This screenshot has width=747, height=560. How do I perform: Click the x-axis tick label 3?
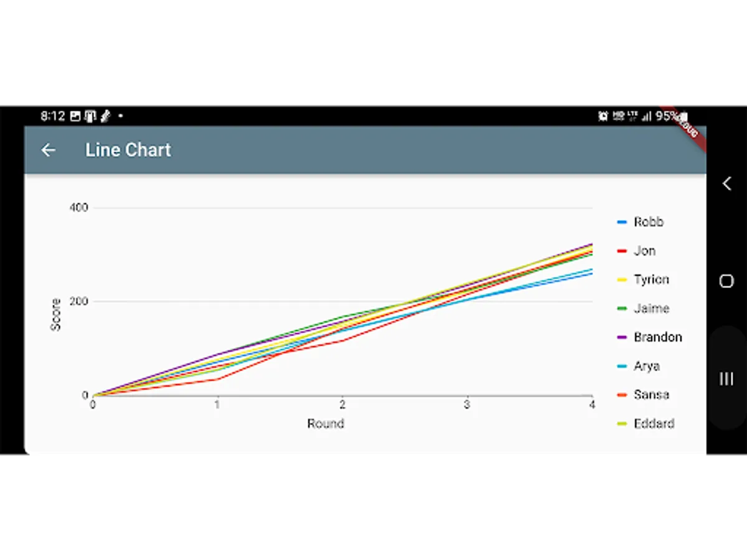(x=467, y=405)
